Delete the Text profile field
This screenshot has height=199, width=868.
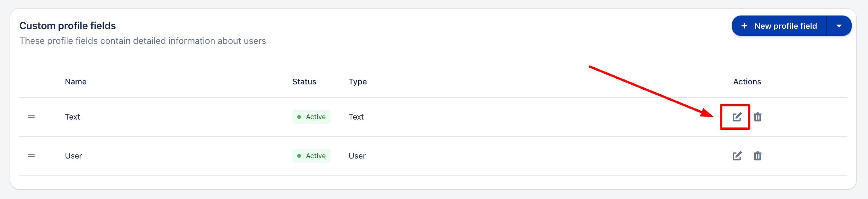pyautogui.click(x=757, y=117)
